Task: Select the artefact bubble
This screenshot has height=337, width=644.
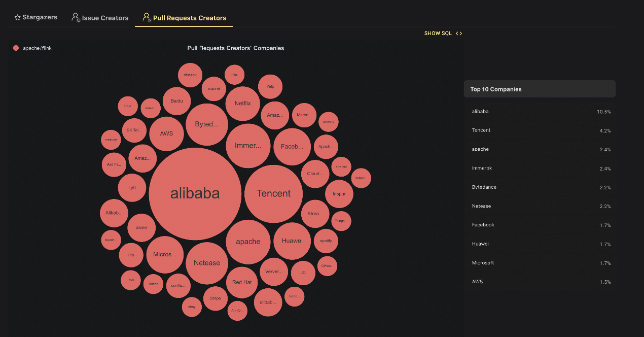Action: pyautogui.click(x=341, y=167)
